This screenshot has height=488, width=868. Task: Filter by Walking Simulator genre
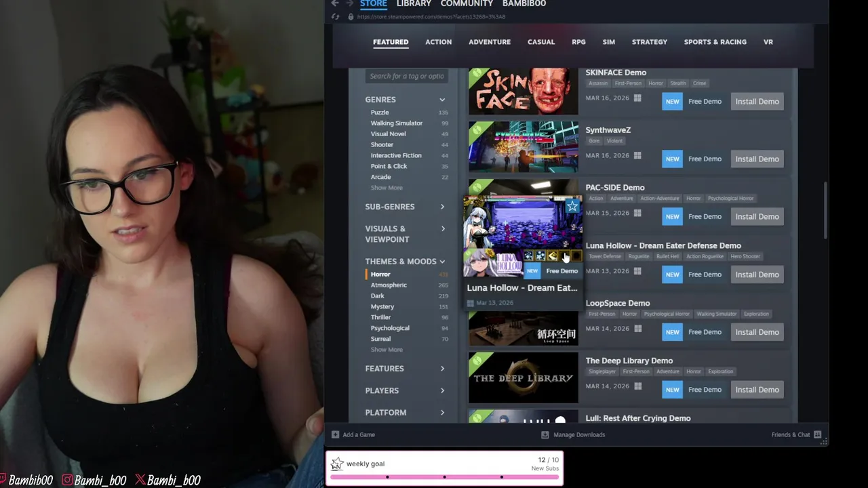(x=396, y=123)
